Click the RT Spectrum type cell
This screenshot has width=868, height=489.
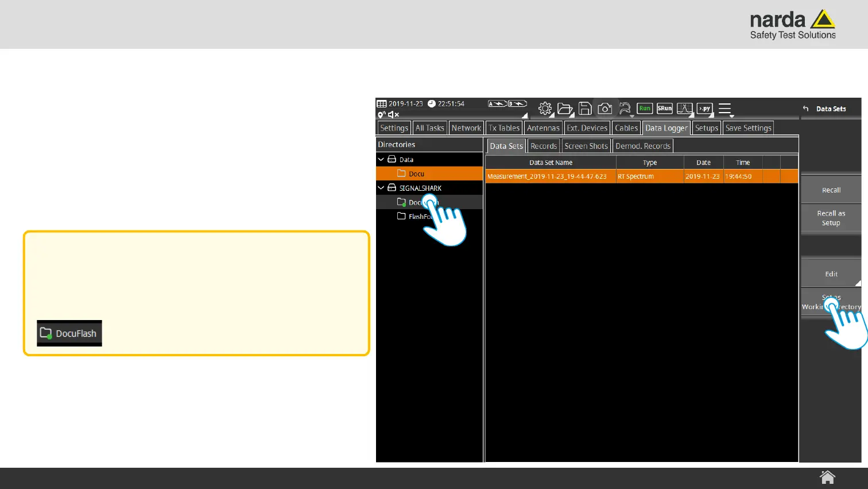[650, 176]
